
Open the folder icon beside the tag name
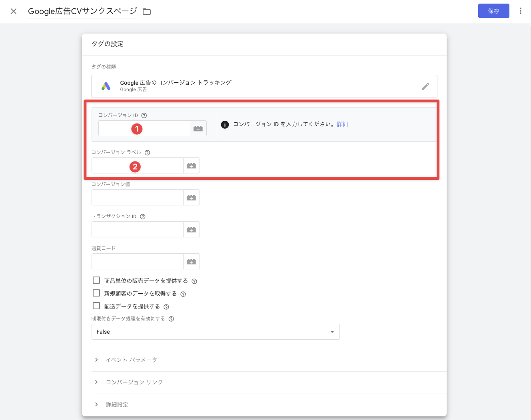point(147,12)
